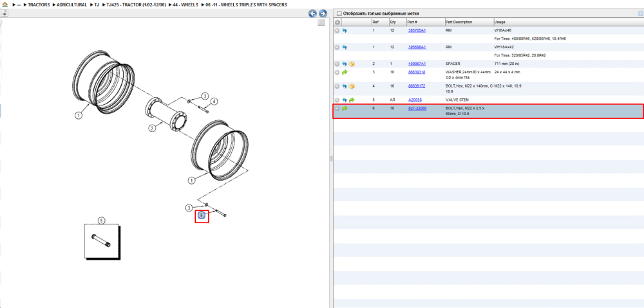Click blue arrow icon in 395705A1 row
644x308 pixels.
tap(344, 30)
